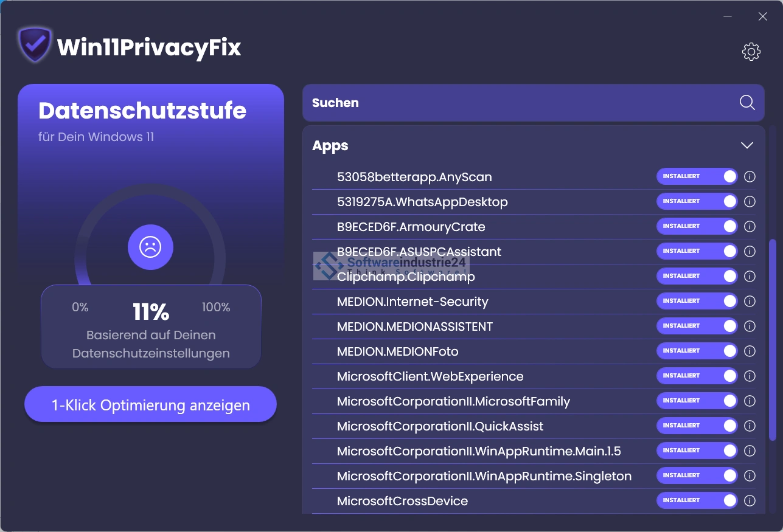Toggle MEDION.MEDIONFoto installed switch
The image size is (783, 532).
pos(697,351)
